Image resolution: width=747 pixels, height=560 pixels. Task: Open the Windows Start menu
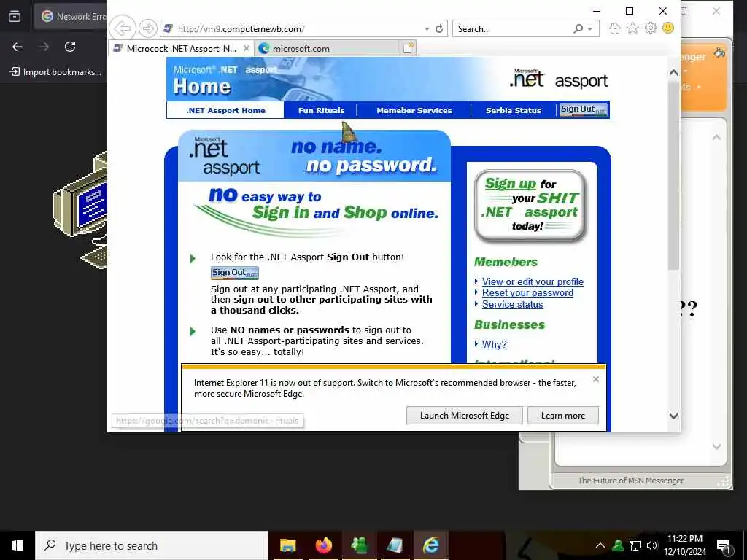click(18, 545)
